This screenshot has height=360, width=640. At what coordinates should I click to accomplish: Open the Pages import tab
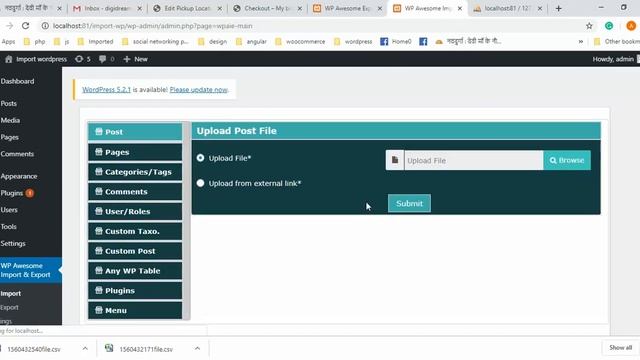point(135,152)
